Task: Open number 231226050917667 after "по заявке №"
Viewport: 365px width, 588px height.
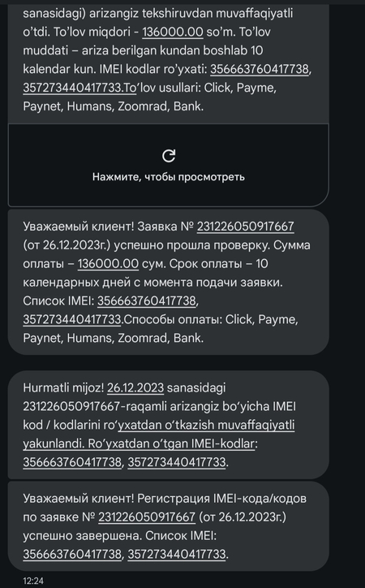Action: coord(147,517)
